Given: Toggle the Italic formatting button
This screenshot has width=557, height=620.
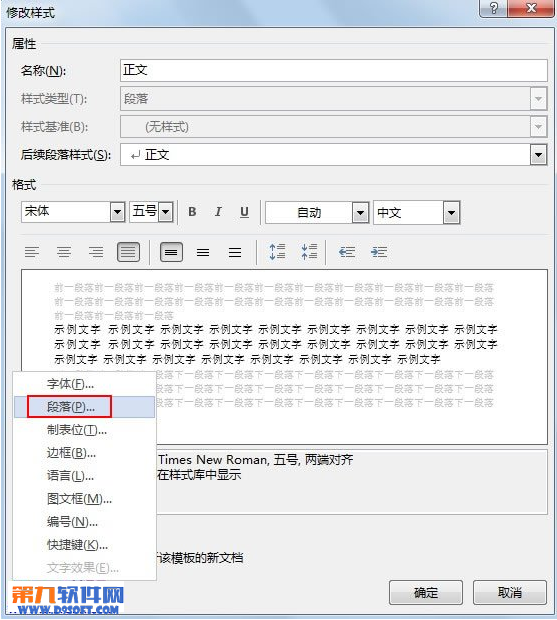Looking at the screenshot, I should [x=218, y=212].
